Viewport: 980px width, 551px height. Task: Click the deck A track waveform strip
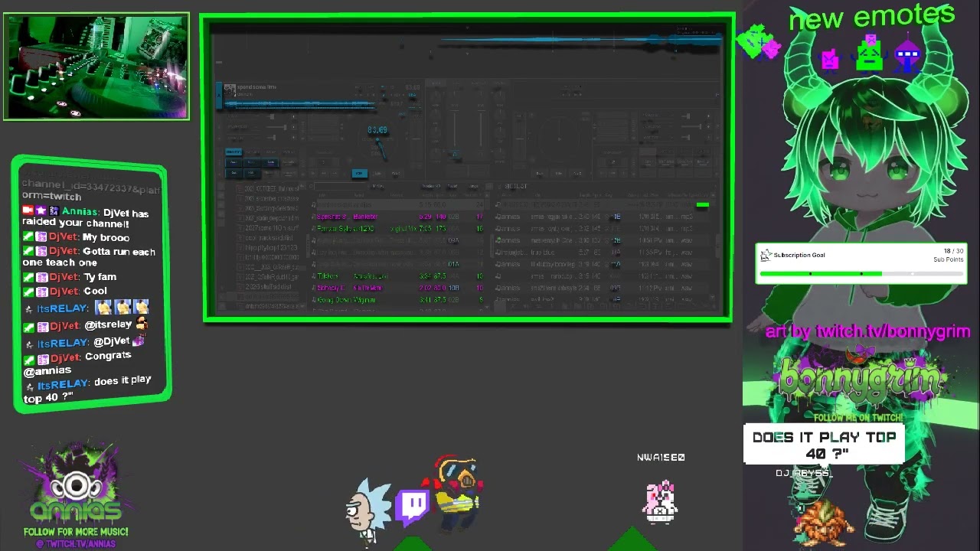pos(300,104)
